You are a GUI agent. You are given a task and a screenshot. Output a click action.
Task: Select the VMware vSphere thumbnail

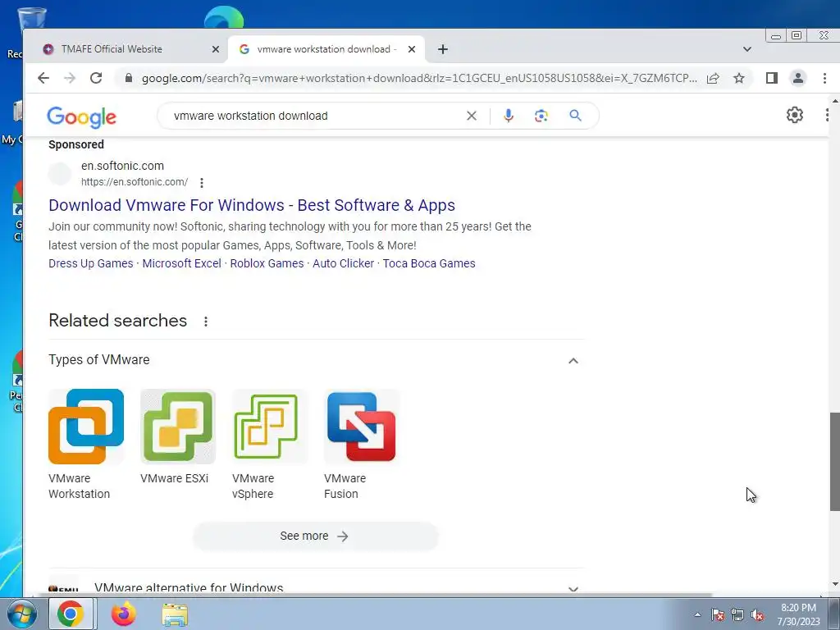tap(270, 427)
